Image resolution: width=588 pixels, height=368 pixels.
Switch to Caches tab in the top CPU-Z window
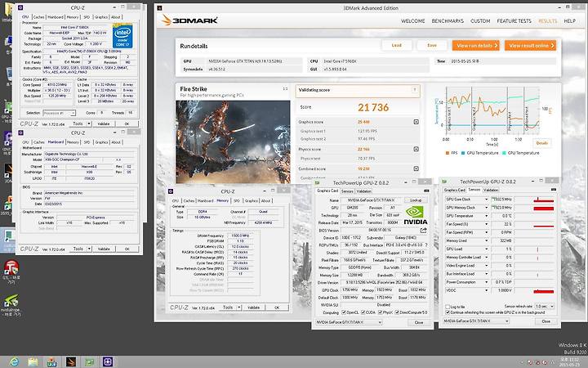point(38,17)
